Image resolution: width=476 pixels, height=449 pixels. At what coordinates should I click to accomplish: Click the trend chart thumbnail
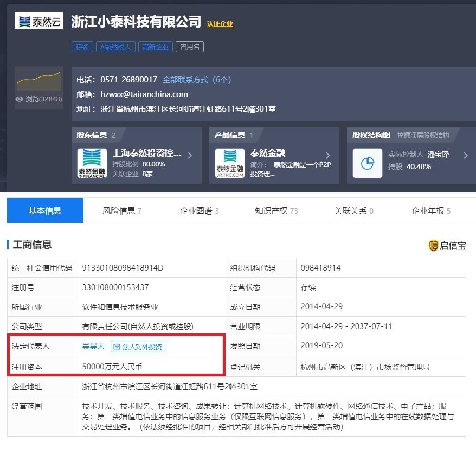click(38, 81)
